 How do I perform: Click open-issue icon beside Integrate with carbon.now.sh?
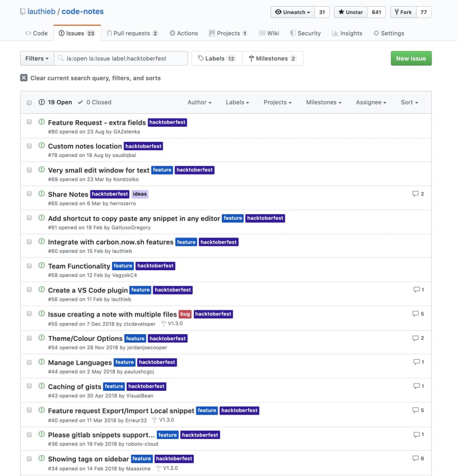42,241
